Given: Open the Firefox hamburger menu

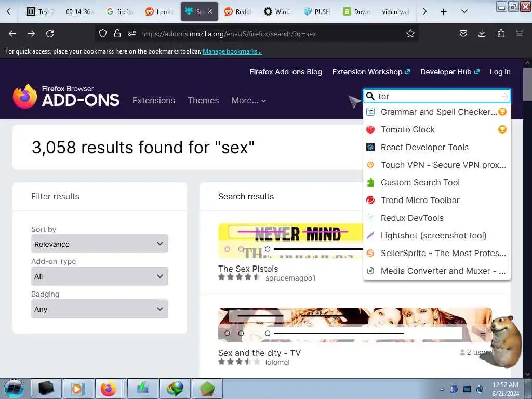Looking at the screenshot, I should coord(520,34).
